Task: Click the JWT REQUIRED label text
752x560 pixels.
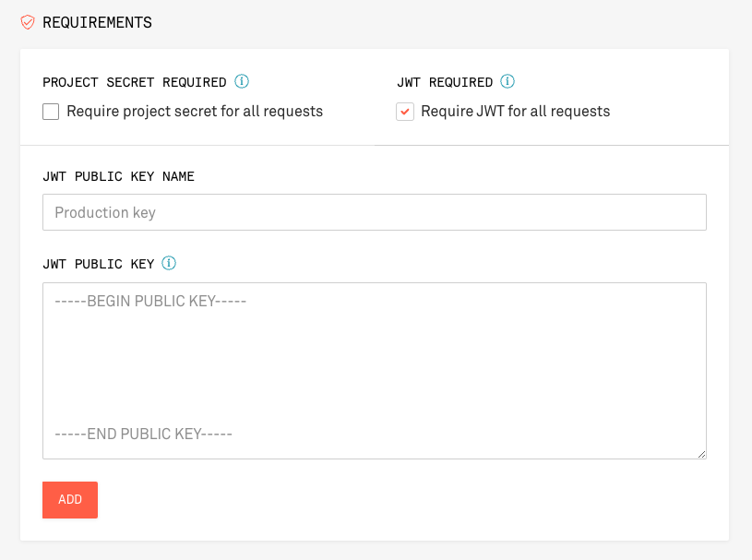Action: pyautogui.click(x=445, y=82)
